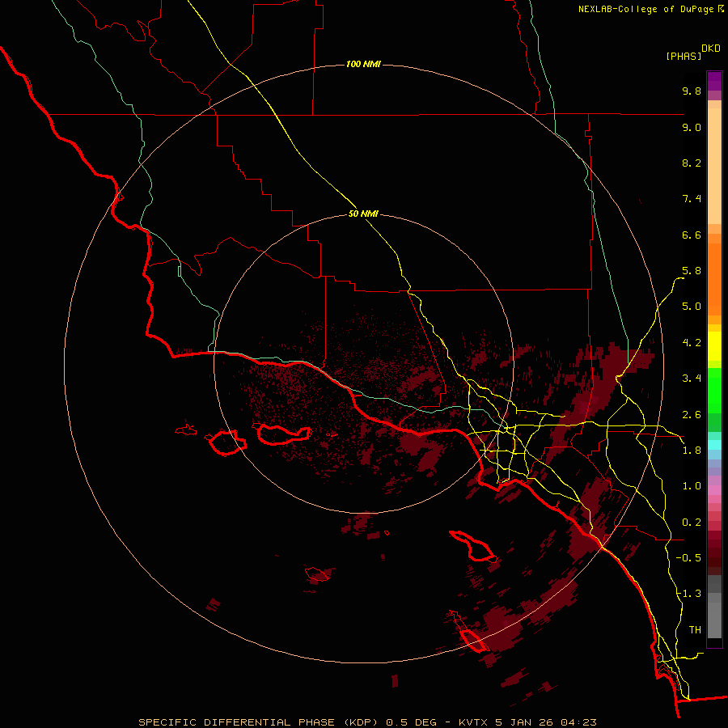Click the 1.0 legend value

[x=692, y=486]
